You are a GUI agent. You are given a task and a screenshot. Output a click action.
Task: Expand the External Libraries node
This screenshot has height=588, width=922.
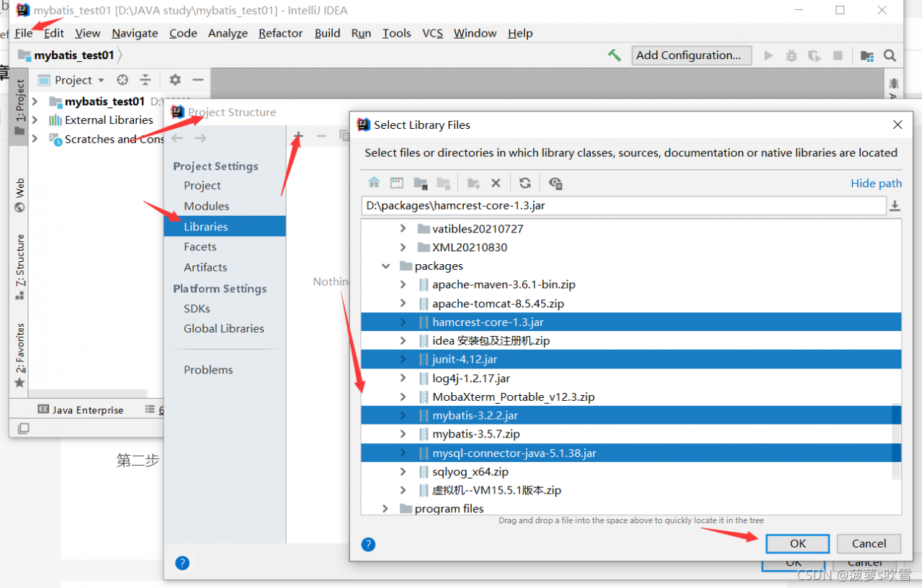(35, 120)
